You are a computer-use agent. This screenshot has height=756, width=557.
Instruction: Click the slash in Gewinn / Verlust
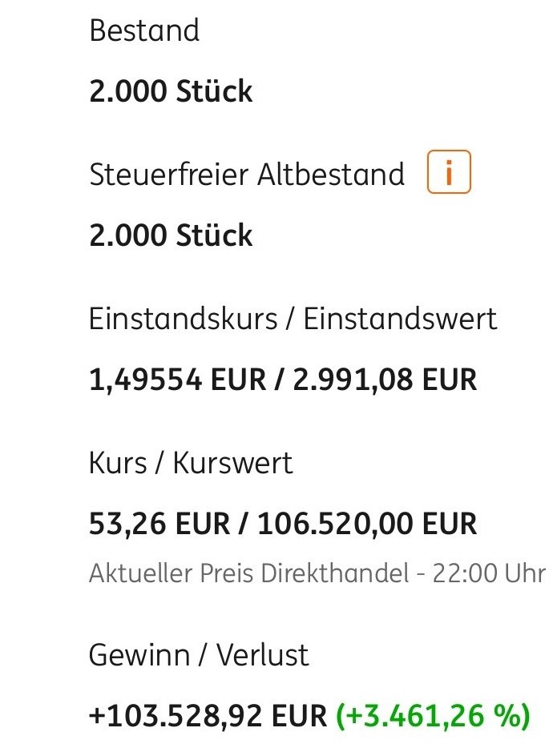[x=201, y=655]
